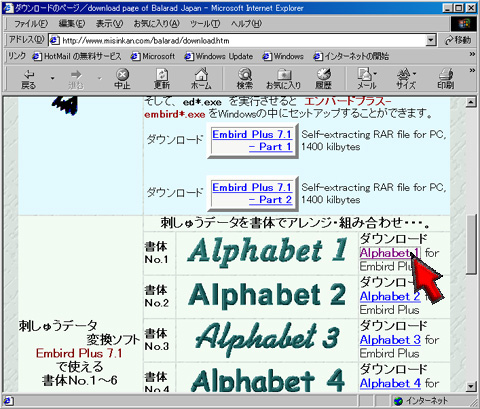The width and height of the screenshot is (480, 409).
Task: Open the back history dropdown arrow
Action: tap(52, 79)
